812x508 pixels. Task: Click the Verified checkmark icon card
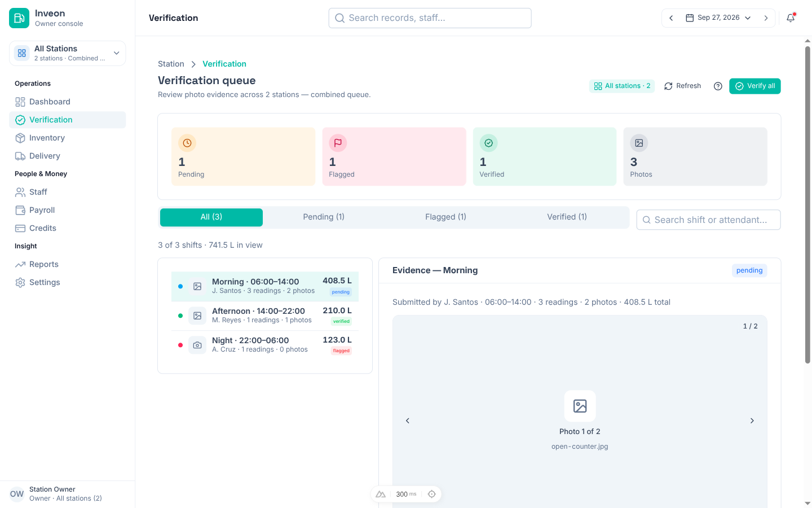tap(544, 156)
